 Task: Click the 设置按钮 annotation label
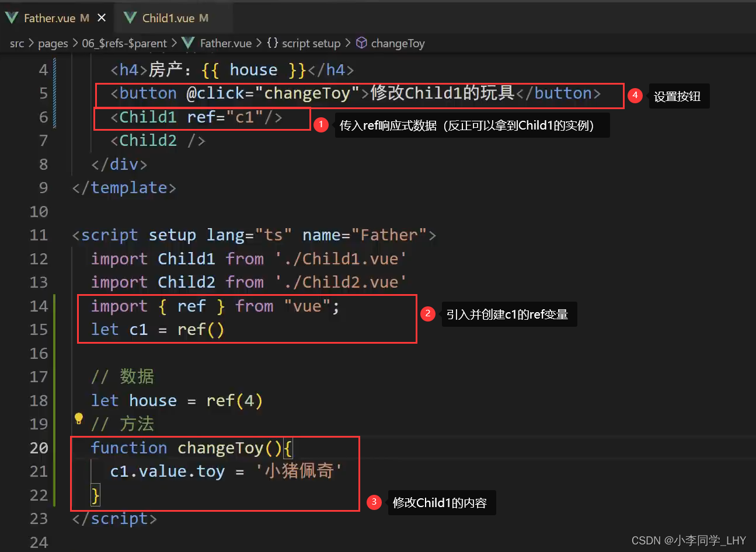677,96
